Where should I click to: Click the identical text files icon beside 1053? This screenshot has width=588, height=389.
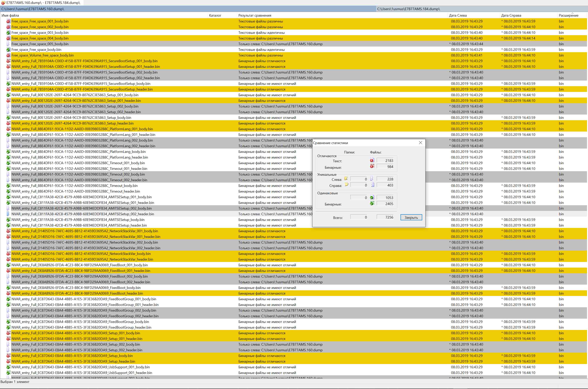tap(372, 197)
